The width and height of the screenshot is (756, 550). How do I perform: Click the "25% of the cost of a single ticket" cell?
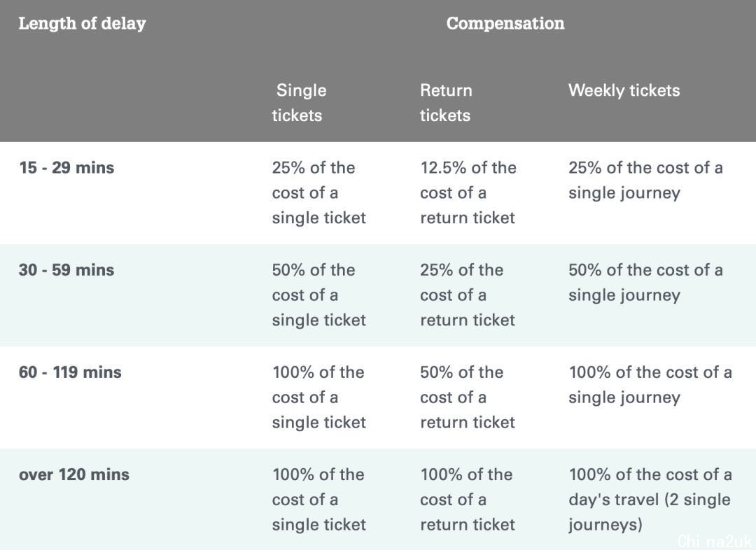[x=318, y=193]
